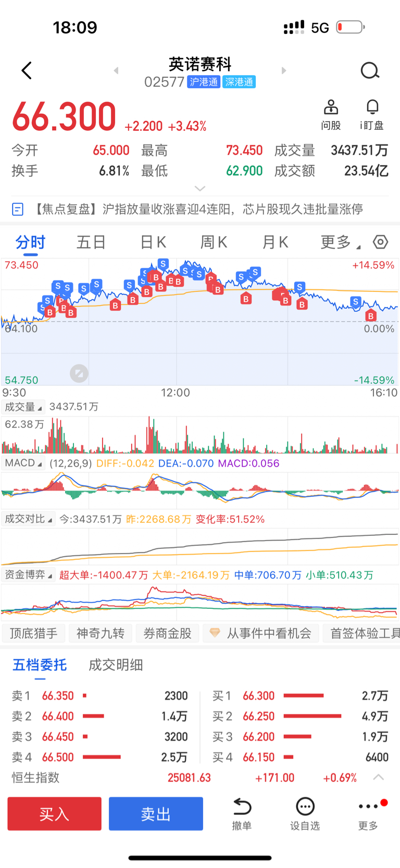Expand quote details chevron below stats
This screenshot has width=400, height=868.
click(200, 188)
